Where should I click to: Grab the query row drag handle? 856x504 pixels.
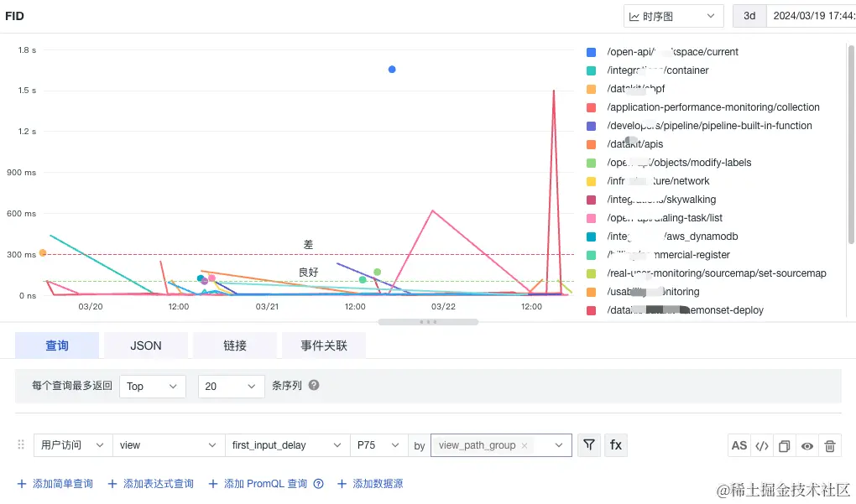(21, 444)
